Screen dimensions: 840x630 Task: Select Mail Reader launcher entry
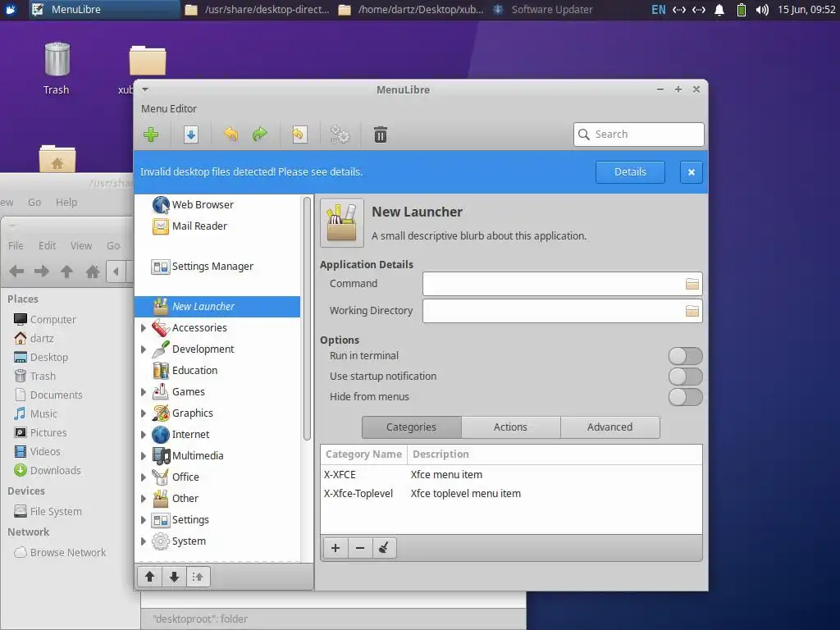pos(217,226)
